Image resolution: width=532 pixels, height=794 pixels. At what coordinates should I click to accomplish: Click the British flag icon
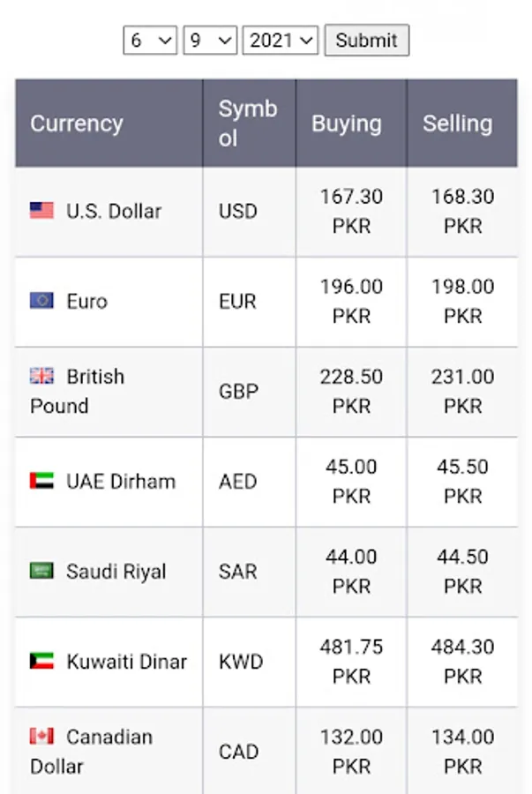point(41,376)
